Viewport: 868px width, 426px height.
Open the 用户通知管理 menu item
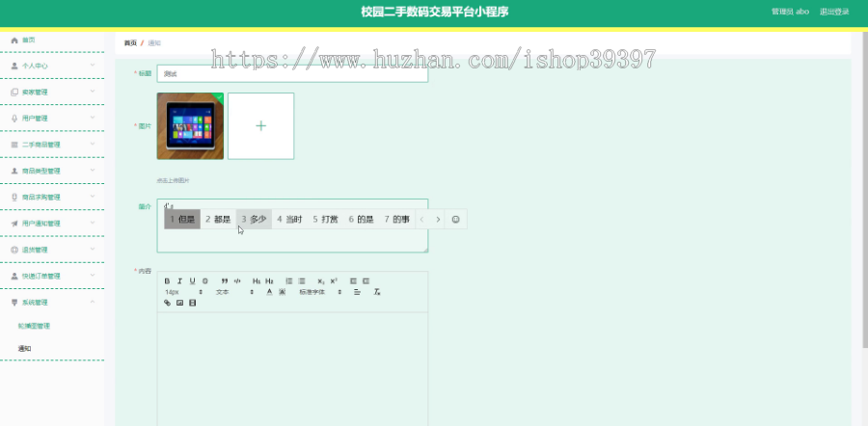tap(52, 223)
